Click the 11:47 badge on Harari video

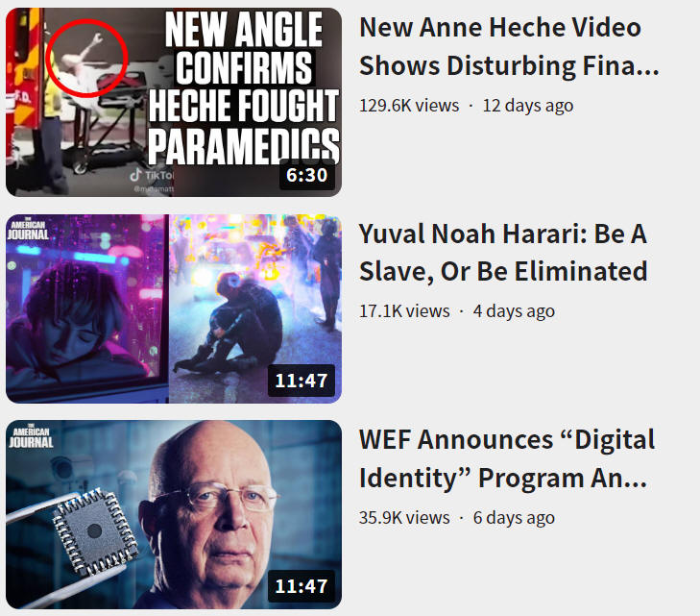[x=302, y=381]
